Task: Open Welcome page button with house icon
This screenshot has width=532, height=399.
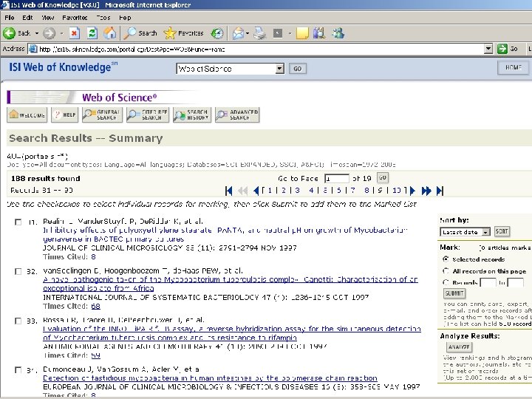Action: click(27, 115)
